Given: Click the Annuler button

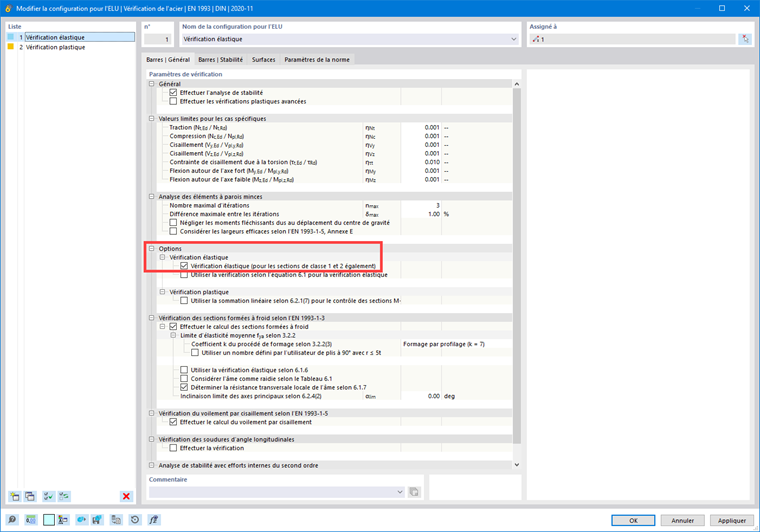Looking at the screenshot, I should point(682,520).
